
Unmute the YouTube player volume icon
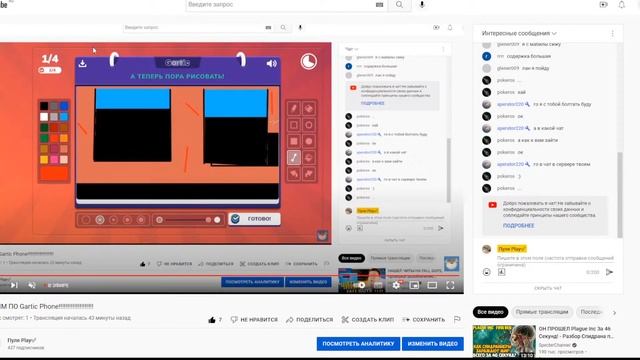(32, 285)
